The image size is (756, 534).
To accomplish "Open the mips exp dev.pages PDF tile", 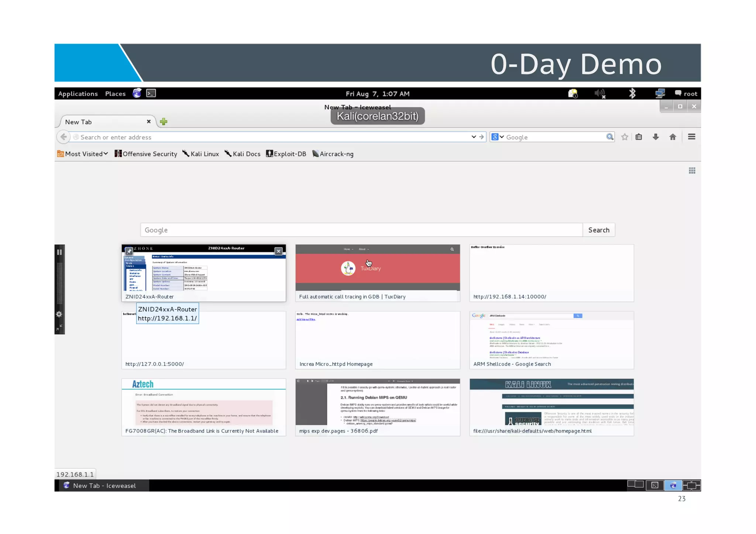I will pos(378,407).
